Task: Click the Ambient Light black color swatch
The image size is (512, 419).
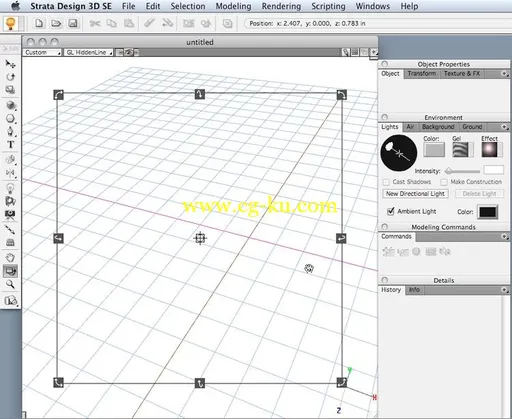Action: tap(488, 212)
